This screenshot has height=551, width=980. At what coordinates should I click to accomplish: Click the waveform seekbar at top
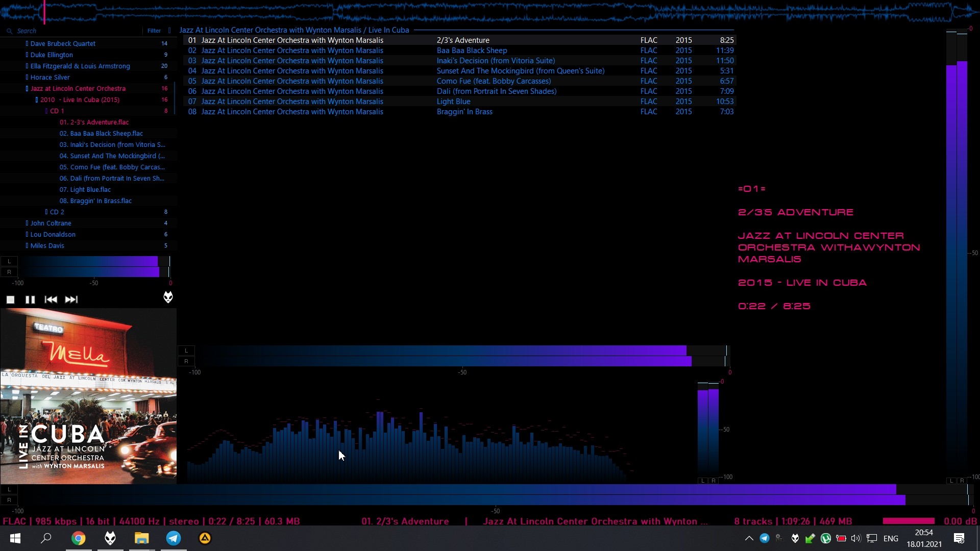[x=490, y=12]
